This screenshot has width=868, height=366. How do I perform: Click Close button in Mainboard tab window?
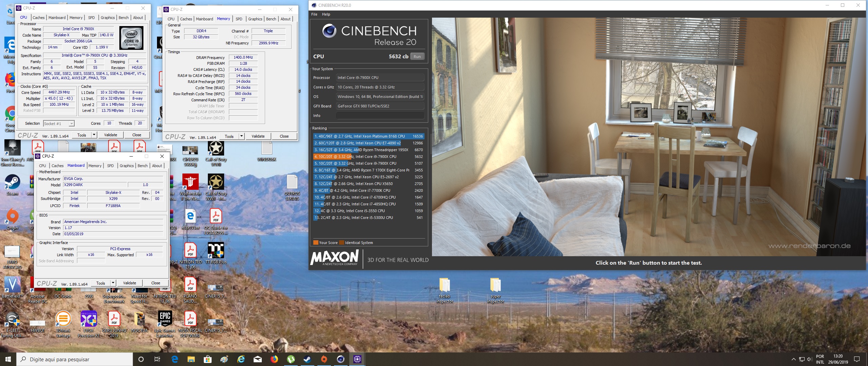tap(156, 283)
